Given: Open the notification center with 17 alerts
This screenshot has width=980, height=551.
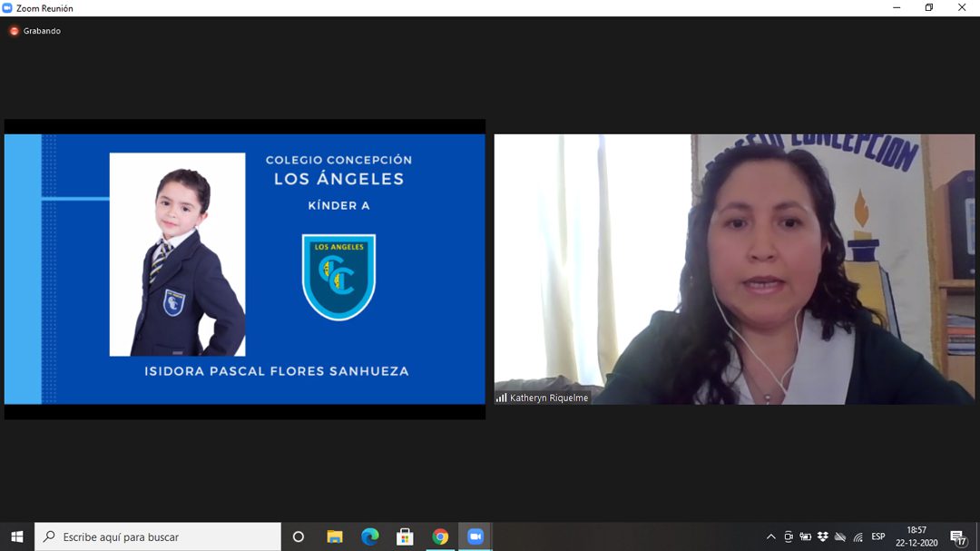Looking at the screenshot, I should tap(957, 536).
